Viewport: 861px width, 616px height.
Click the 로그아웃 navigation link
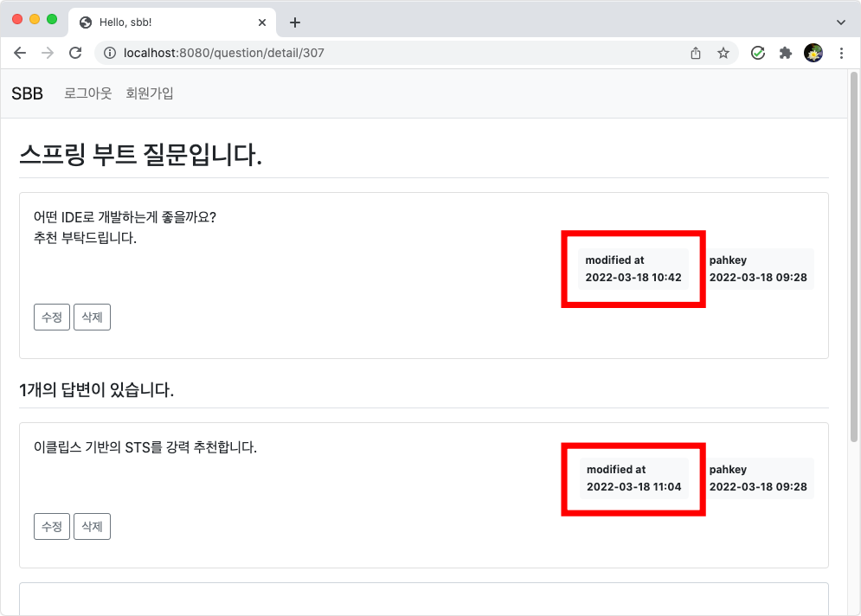pyautogui.click(x=88, y=93)
